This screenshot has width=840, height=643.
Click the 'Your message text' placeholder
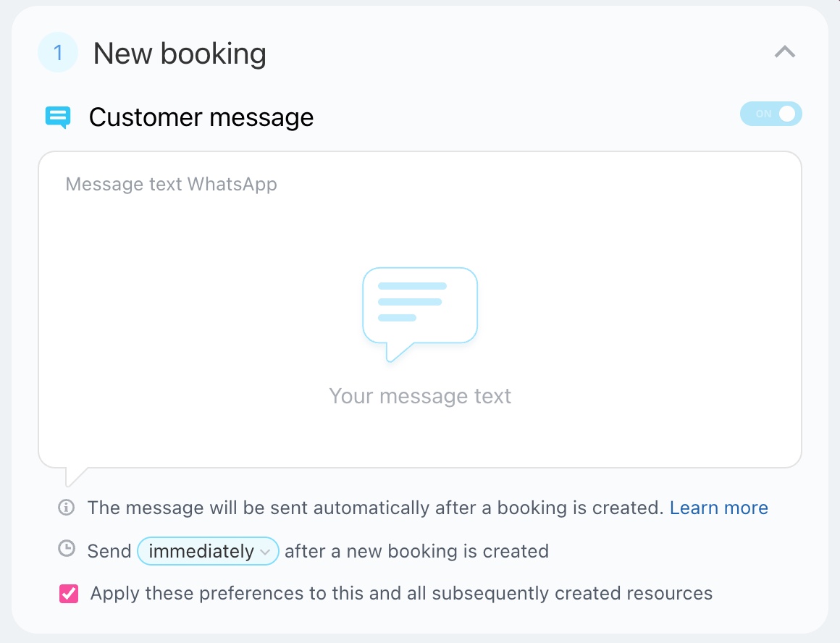pyautogui.click(x=420, y=396)
